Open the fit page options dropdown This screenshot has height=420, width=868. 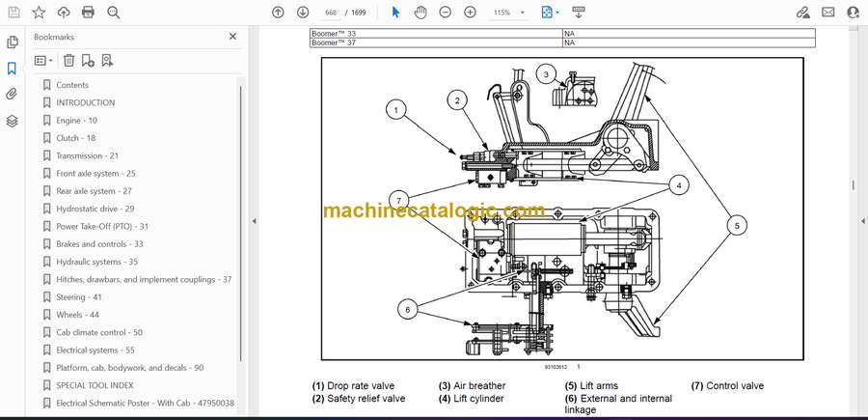(x=550, y=13)
